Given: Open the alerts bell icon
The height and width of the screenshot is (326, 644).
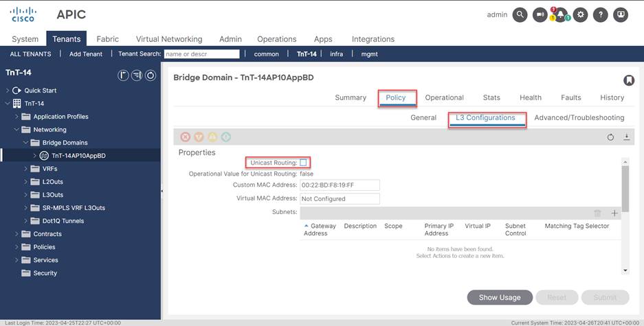Looking at the screenshot, I should click(x=560, y=15).
